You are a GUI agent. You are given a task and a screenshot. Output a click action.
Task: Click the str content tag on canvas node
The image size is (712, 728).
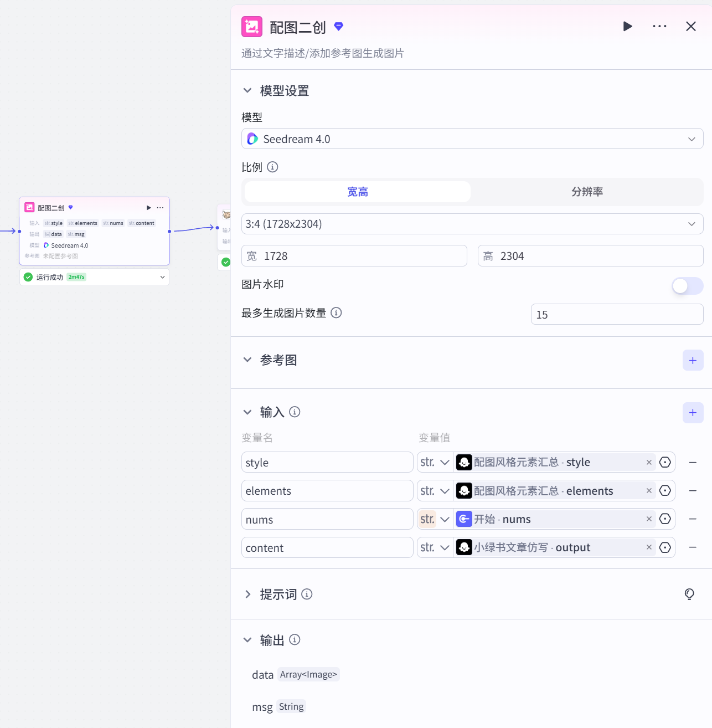click(142, 223)
